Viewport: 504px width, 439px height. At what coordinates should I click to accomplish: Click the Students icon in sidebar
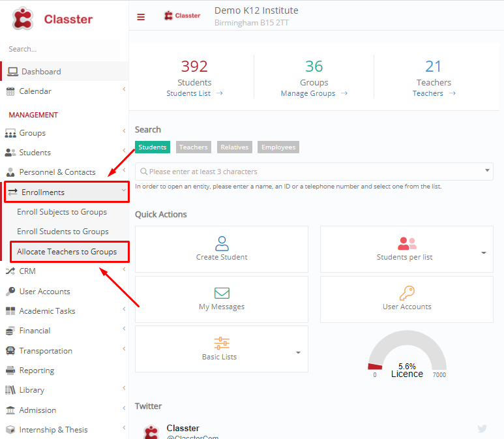click(x=10, y=153)
